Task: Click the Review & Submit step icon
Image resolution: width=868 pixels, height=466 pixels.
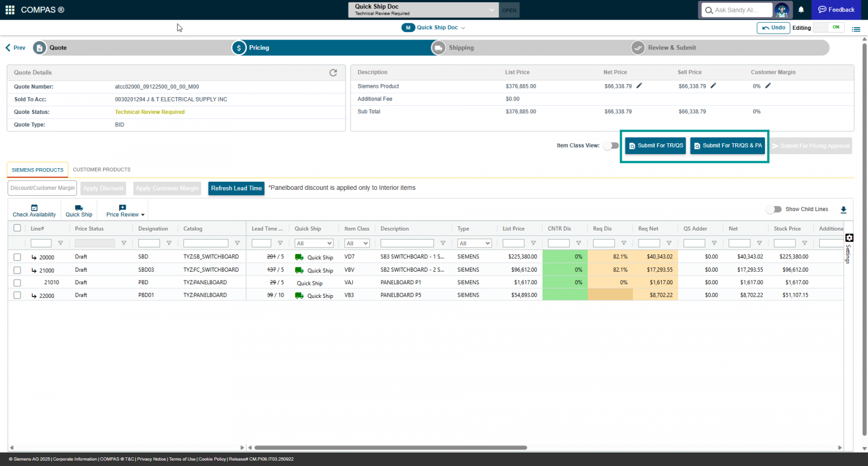Action: [638, 48]
